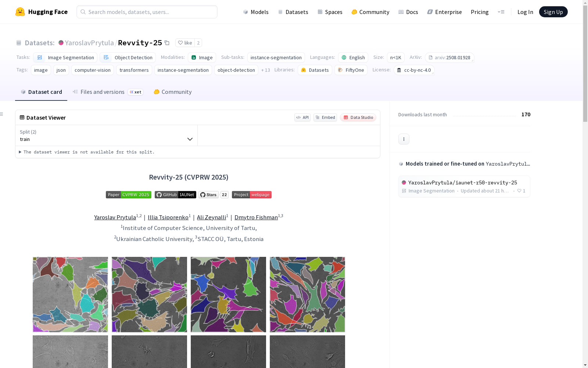Click the Log In link
The width and height of the screenshot is (588, 368).
(525, 12)
